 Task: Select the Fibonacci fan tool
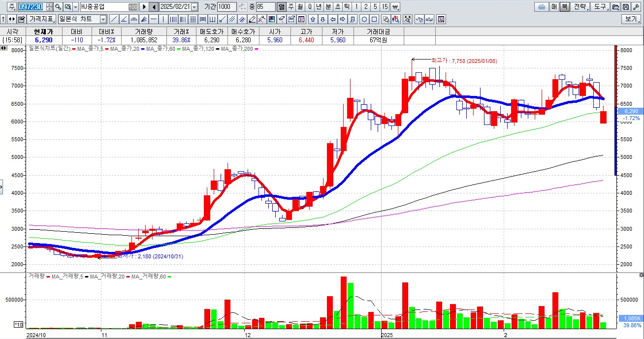[x=143, y=19]
